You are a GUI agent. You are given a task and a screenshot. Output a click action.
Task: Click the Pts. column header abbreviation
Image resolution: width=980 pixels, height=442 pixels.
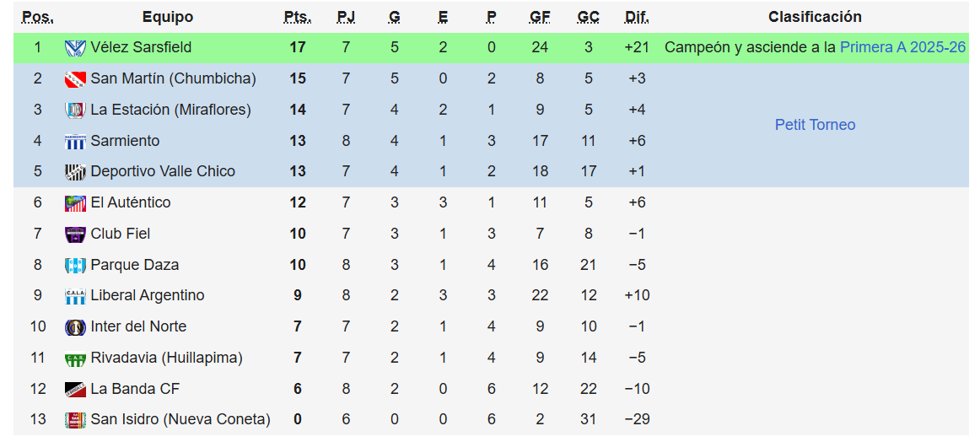[297, 17]
